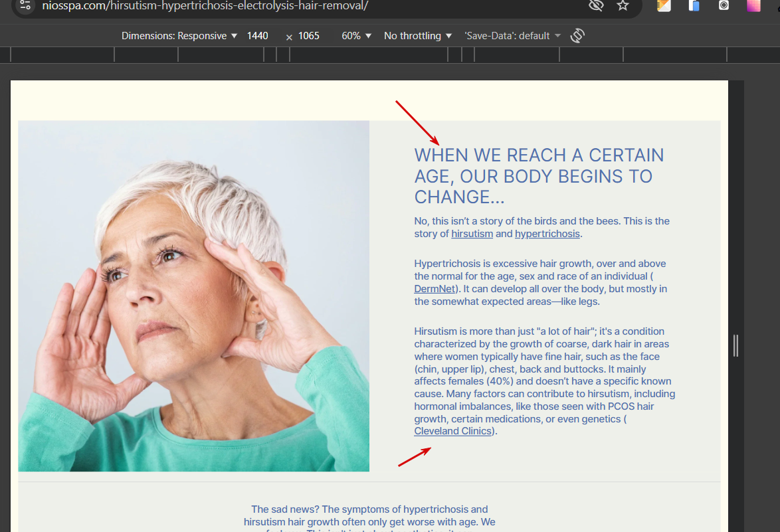Click the crossed-out eye tracking protection icon
The image size is (780, 532).
tap(596, 5)
